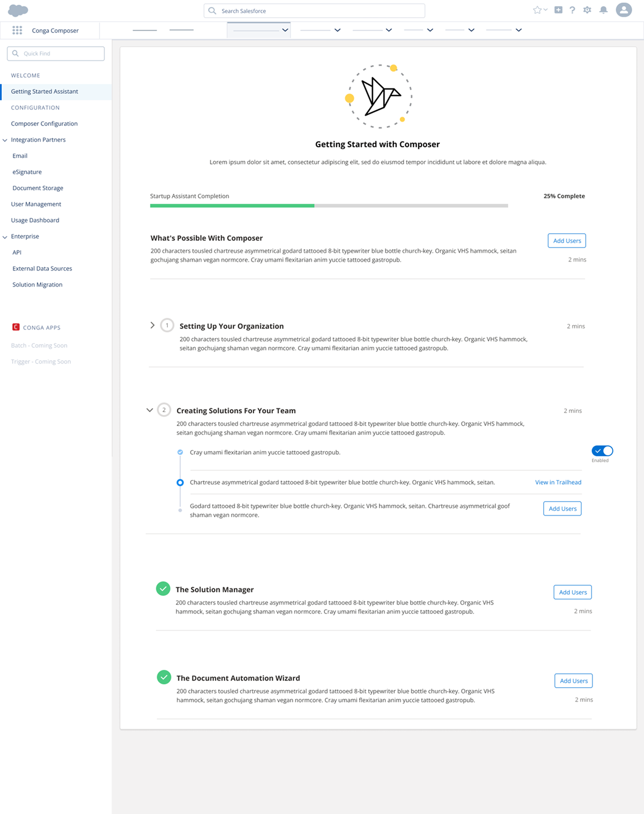
Task: Click the step 1 circle badge
Action: click(167, 325)
